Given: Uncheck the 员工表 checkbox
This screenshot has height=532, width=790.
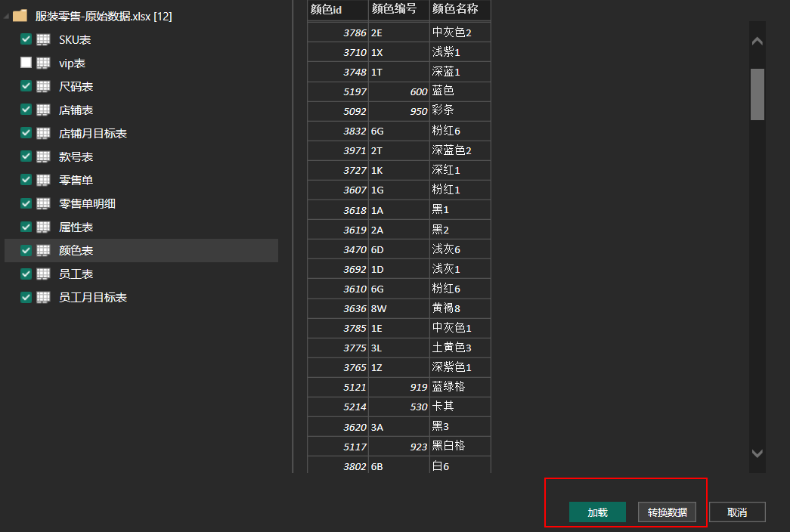Looking at the screenshot, I should [x=26, y=273].
